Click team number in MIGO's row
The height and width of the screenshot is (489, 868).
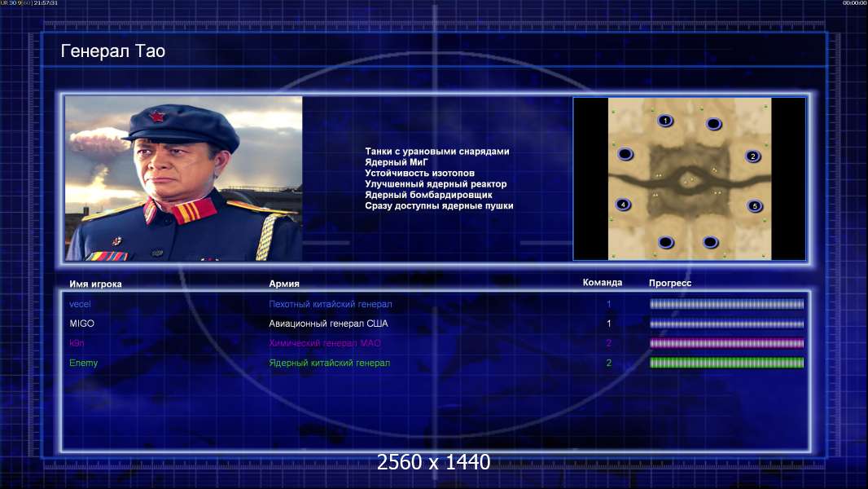(608, 324)
